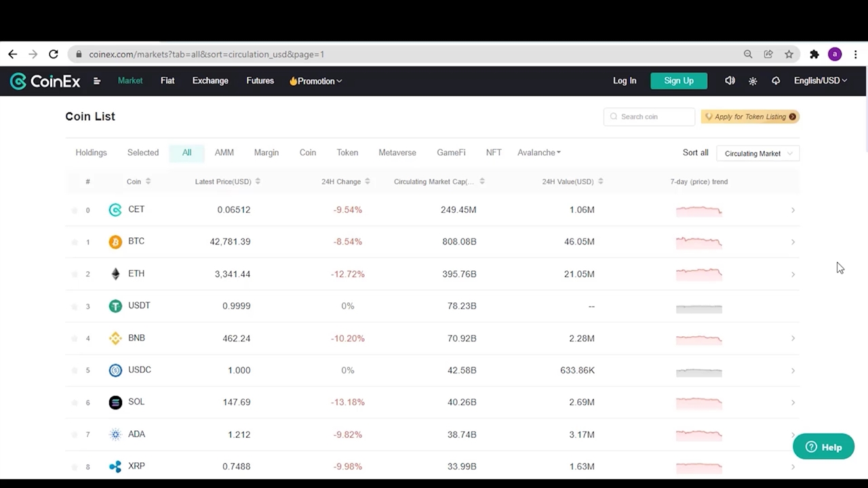Screen dimensions: 868x488
Task: Click the download app icon in the header
Action: [776, 81]
